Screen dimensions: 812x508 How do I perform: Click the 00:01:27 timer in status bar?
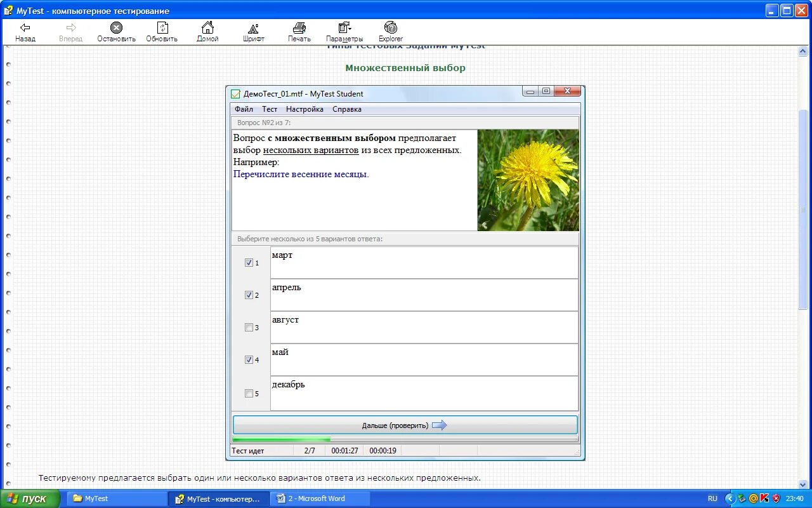pos(344,451)
